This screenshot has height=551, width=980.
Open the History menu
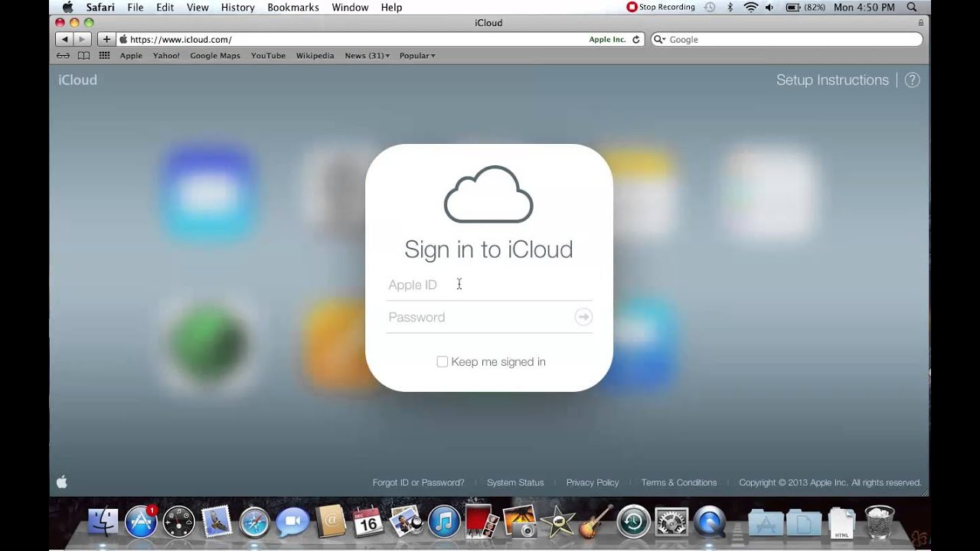tap(237, 7)
